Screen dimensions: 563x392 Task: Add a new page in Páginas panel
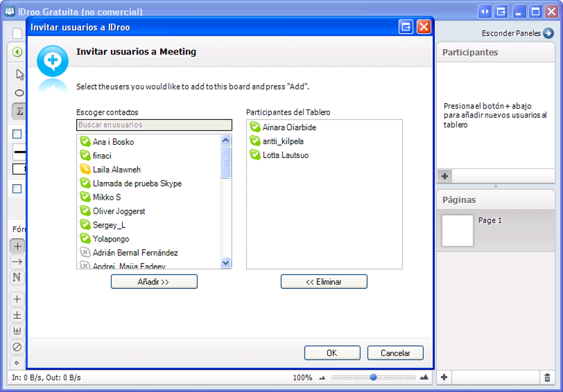444,377
